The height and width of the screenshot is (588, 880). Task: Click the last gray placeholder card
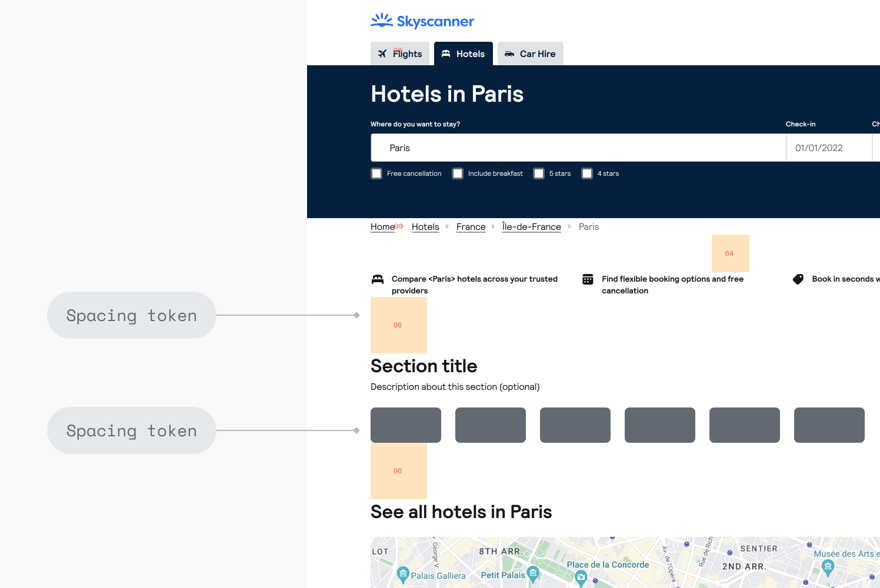[x=829, y=425]
